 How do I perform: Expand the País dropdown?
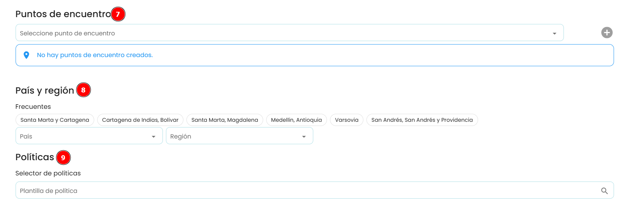[89, 136]
